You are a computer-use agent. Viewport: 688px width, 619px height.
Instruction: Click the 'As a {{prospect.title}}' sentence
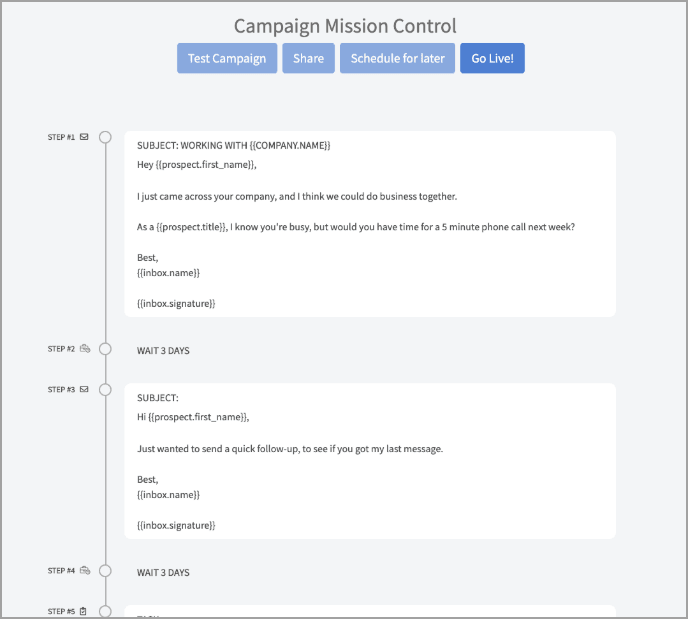(x=356, y=227)
